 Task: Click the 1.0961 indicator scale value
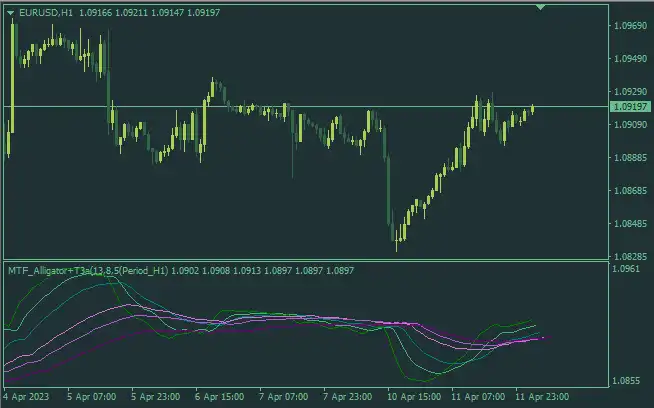pos(627,269)
